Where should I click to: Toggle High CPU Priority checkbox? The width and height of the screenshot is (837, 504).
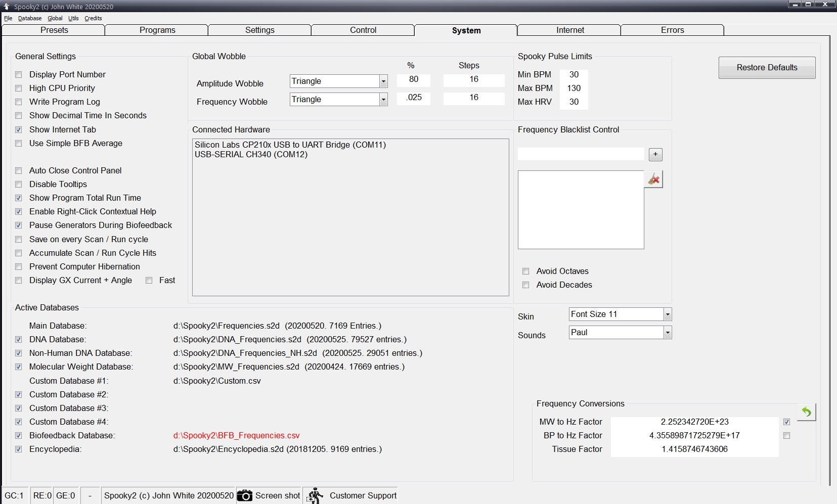click(x=19, y=88)
